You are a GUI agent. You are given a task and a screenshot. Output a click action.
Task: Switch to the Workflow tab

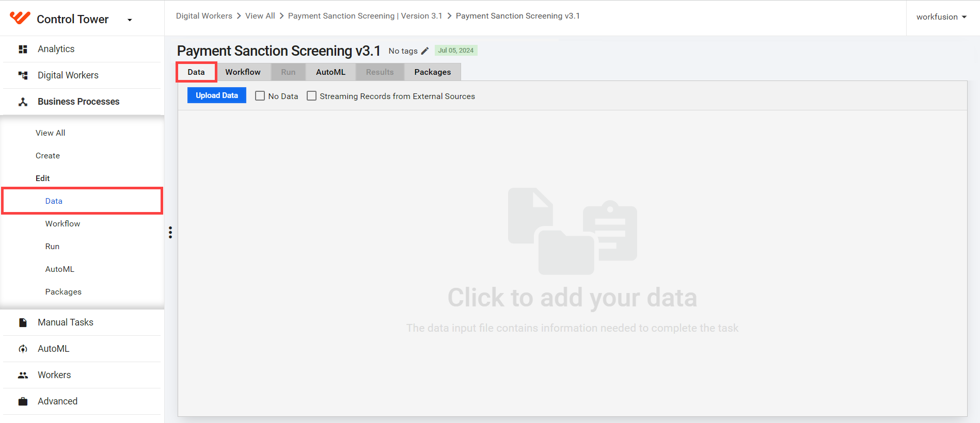click(x=243, y=72)
